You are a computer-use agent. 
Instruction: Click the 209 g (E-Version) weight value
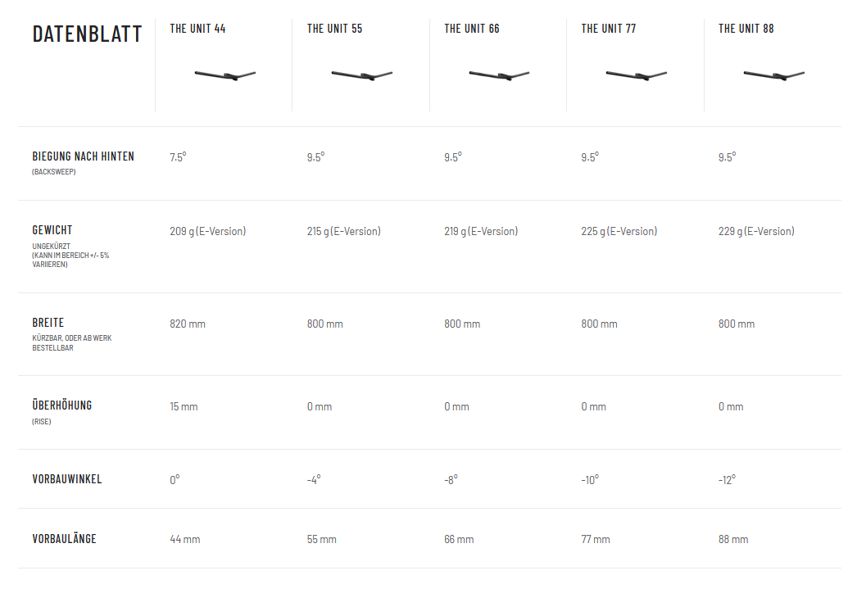pyautogui.click(x=207, y=232)
